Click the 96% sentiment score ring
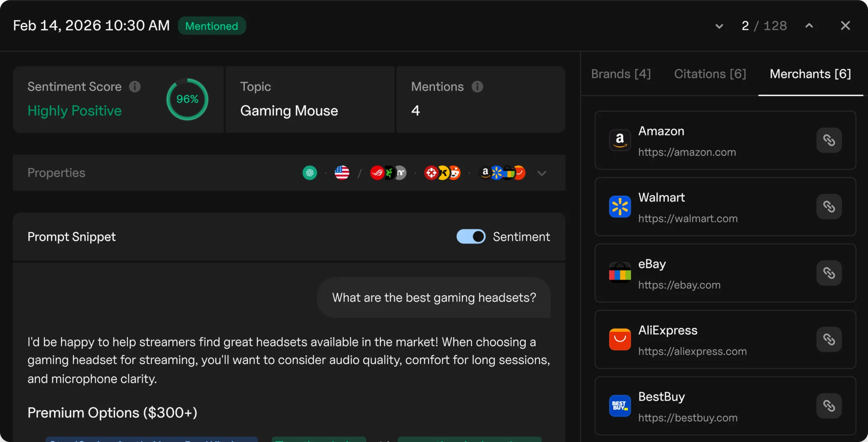 coord(187,100)
